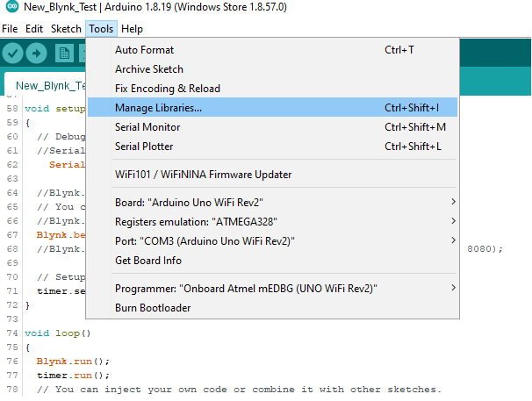Click the '// You c' comment on line 65
The image size is (532, 401).
coord(61,207)
